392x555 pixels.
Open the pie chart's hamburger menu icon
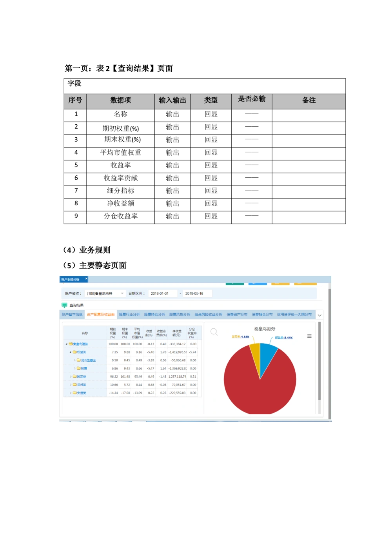pyautogui.click(x=309, y=336)
